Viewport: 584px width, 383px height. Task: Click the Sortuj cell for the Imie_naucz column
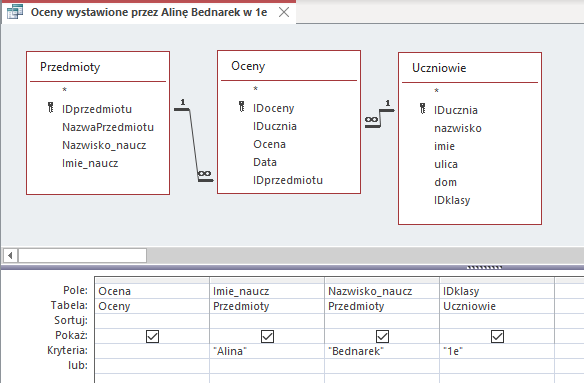pos(267,321)
